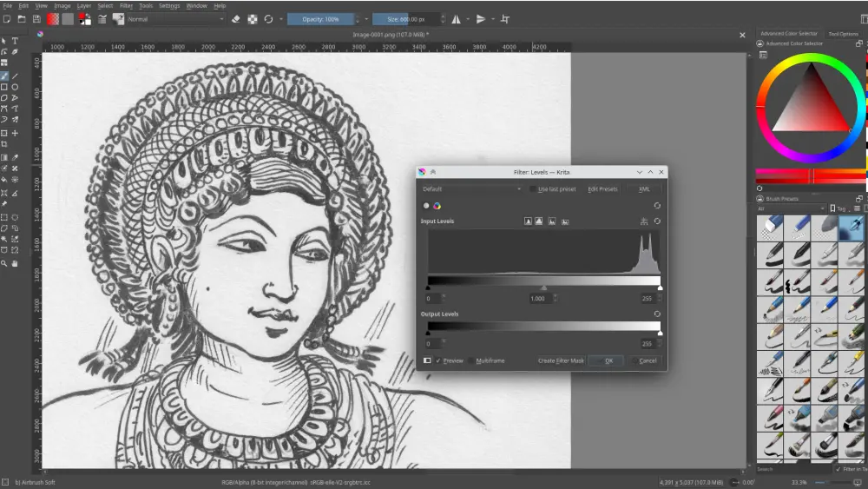The width and height of the screenshot is (868, 489).
Task: Click the Tag button in Brush Presets
Action: click(838, 208)
